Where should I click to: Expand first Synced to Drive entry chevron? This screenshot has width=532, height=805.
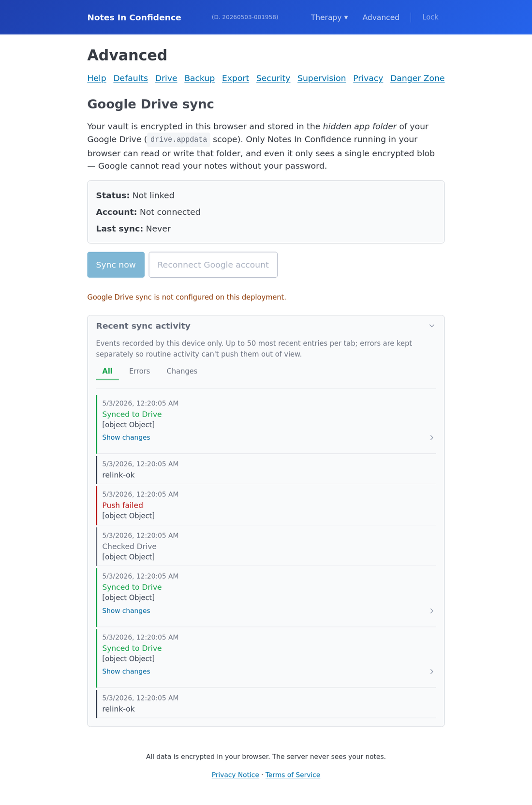pos(432,438)
